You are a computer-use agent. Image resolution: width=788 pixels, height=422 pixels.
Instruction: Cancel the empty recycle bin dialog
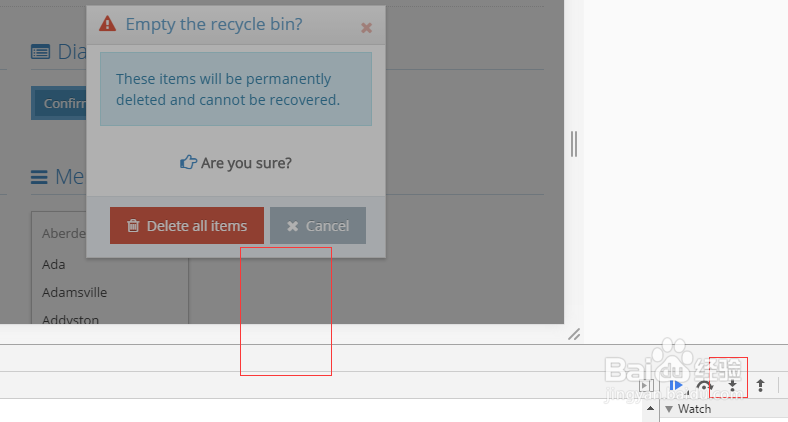point(318,226)
